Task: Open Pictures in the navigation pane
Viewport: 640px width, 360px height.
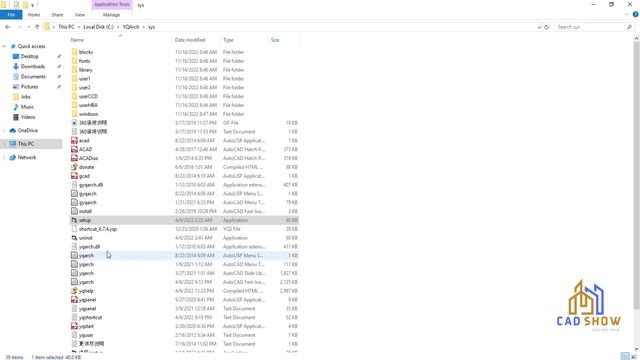Action: [x=29, y=87]
